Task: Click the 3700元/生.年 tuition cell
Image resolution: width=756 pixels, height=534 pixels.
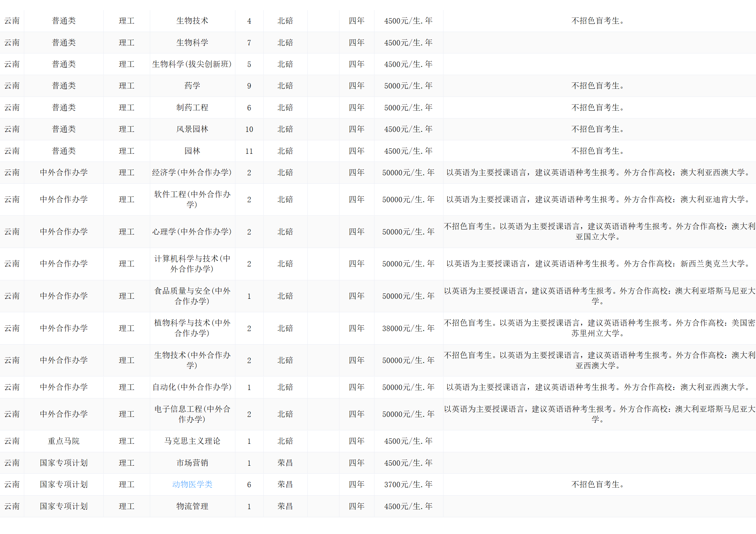Action: tap(408, 485)
